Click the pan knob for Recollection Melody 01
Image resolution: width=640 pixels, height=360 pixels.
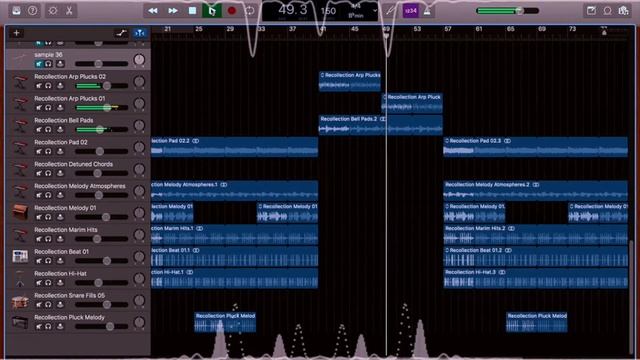pyautogui.click(x=139, y=213)
